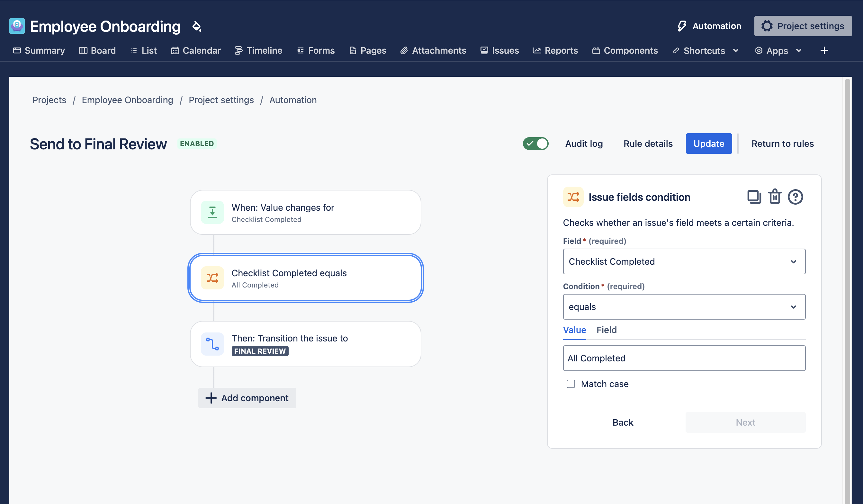Image resolution: width=863 pixels, height=504 pixels.
Task: Open help for Issue fields condition
Action: pyautogui.click(x=795, y=197)
